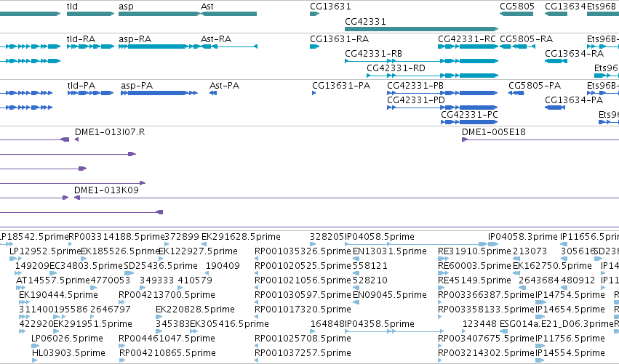Select the CG5805-RA transcript label

click(x=526, y=39)
